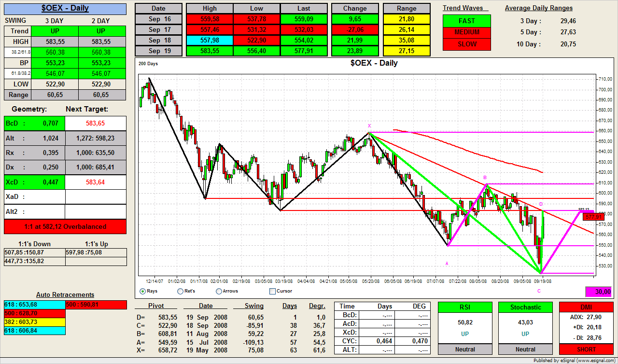Select the Rays radio button
This screenshot has height=364, width=618.
point(143,291)
